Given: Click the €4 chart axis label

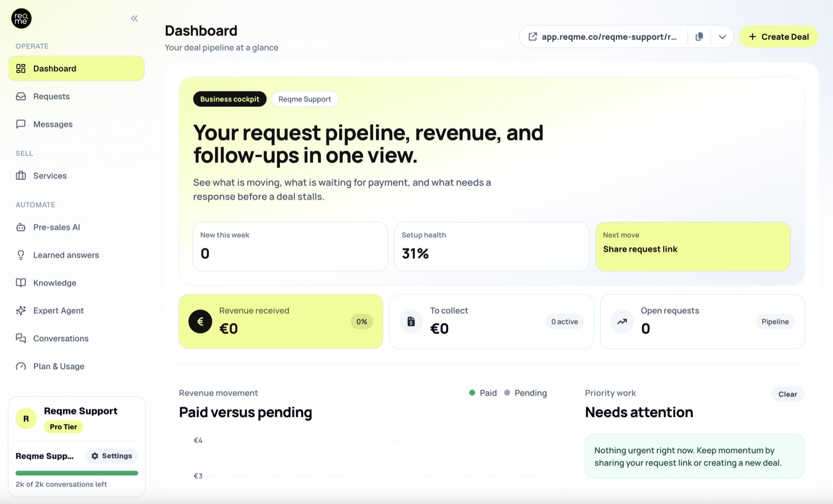Looking at the screenshot, I should pos(198,440).
